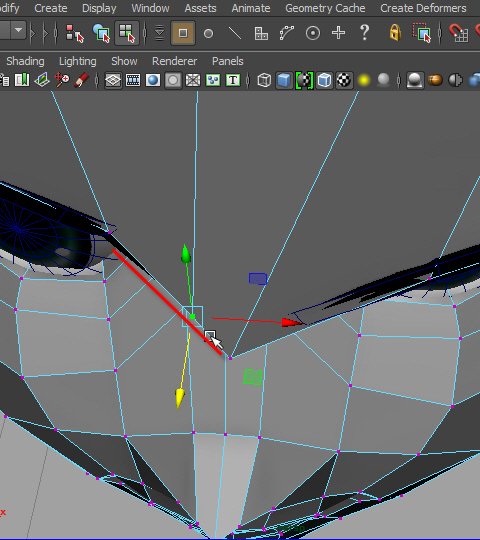The height and width of the screenshot is (540, 480).
Task: Click the Panels menu label
Action: [228, 61]
